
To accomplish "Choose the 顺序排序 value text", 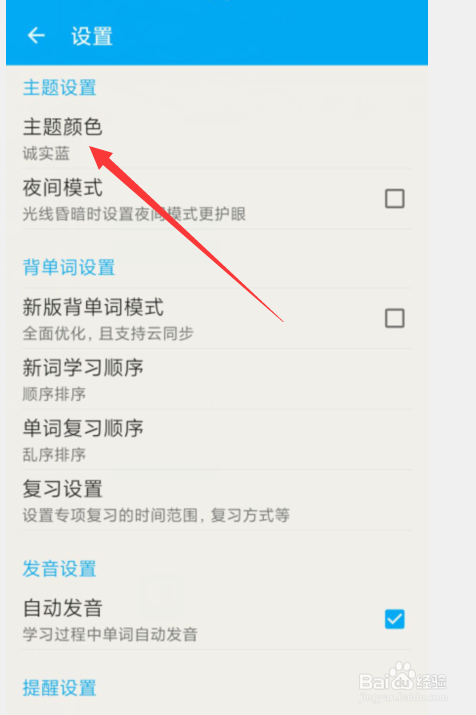I will click(54, 394).
